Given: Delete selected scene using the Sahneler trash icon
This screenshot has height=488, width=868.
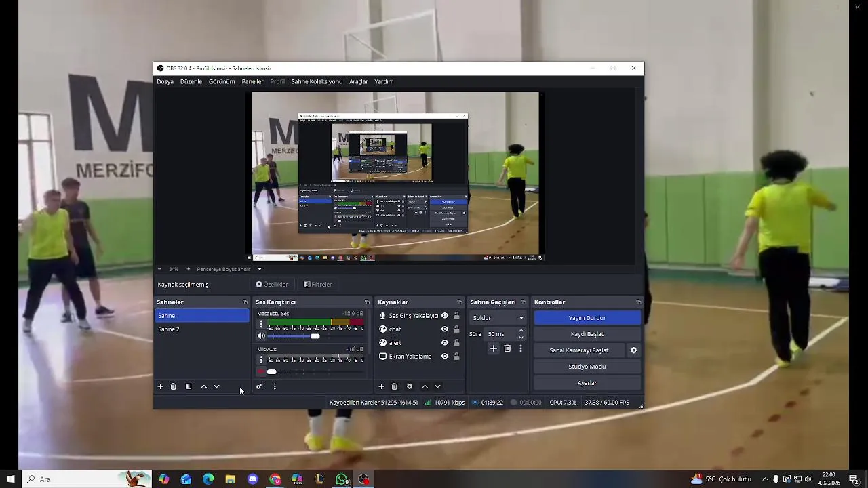Looking at the screenshot, I should (x=174, y=386).
